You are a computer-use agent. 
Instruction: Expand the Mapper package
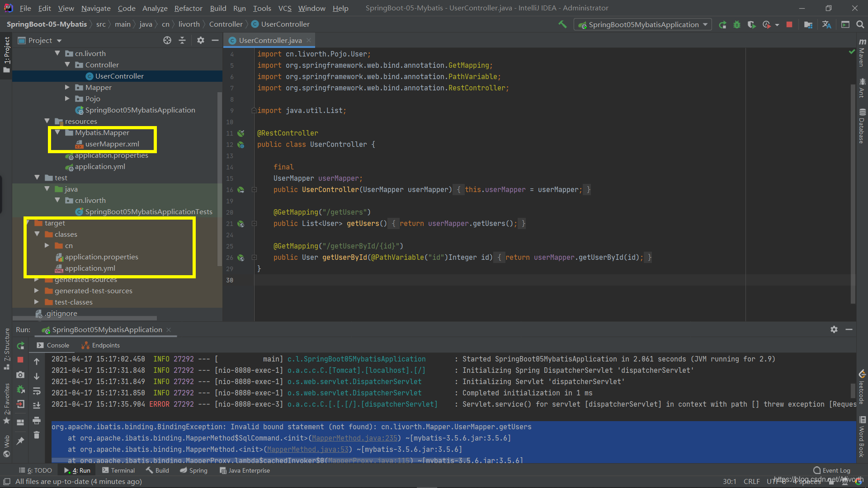pos(67,87)
